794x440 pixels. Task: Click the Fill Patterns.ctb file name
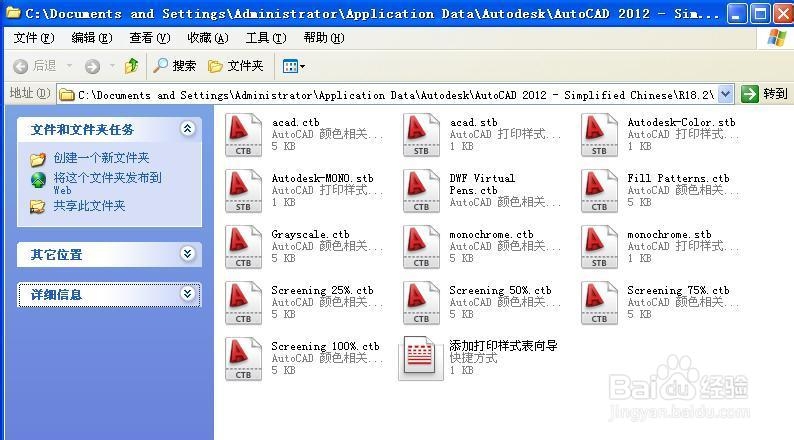[x=679, y=178]
